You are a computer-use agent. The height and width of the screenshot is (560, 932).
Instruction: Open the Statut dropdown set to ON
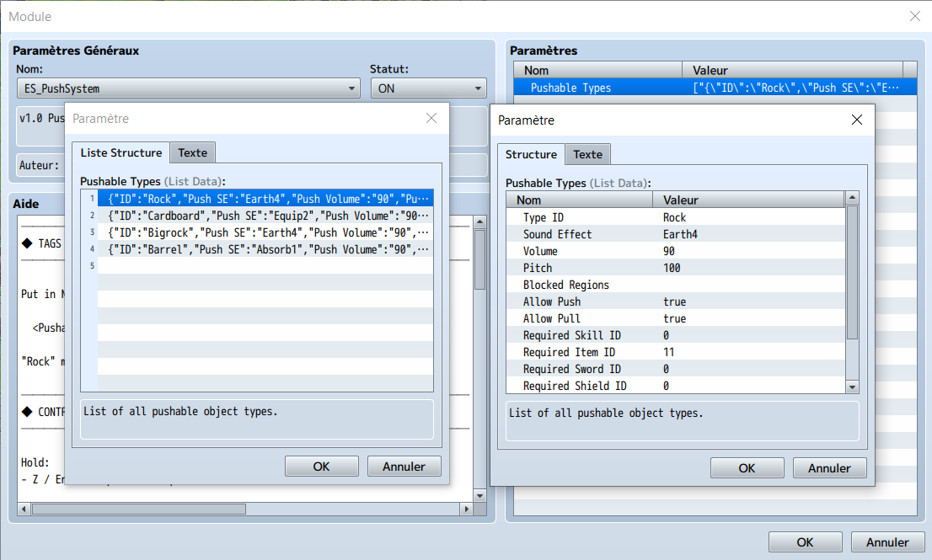click(429, 88)
